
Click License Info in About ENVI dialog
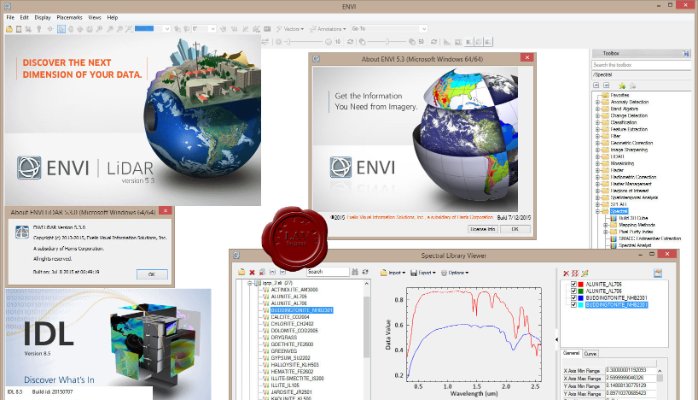click(x=483, y=229)
